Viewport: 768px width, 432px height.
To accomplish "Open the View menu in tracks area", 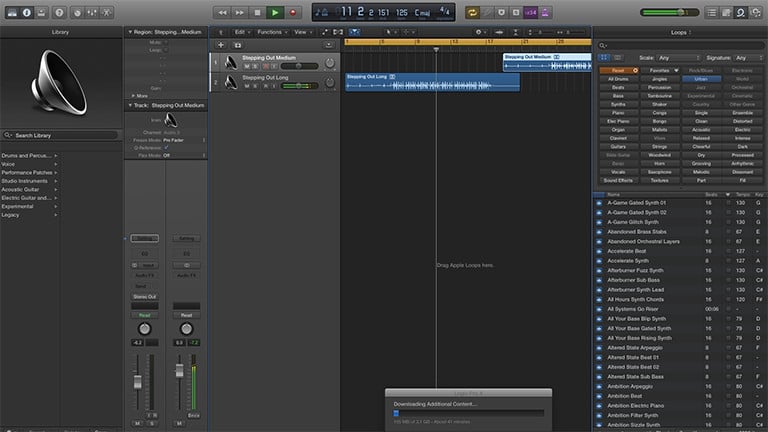I will click(303, 32).
